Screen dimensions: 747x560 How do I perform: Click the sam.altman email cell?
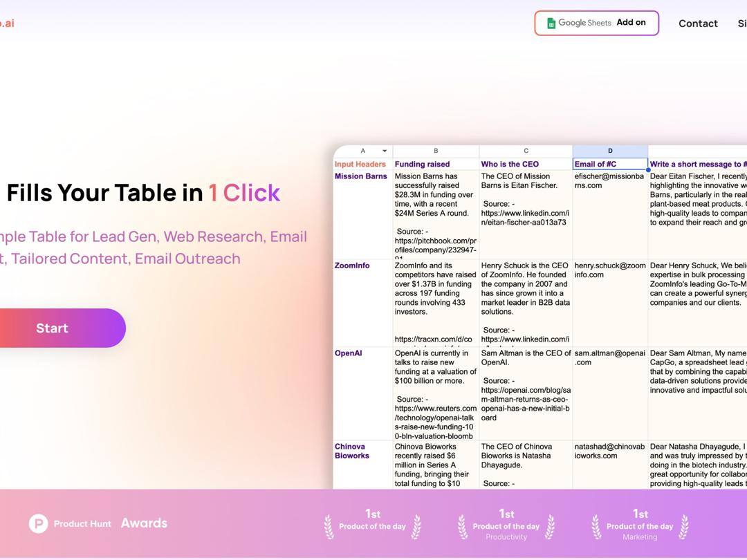click(609, 358)
